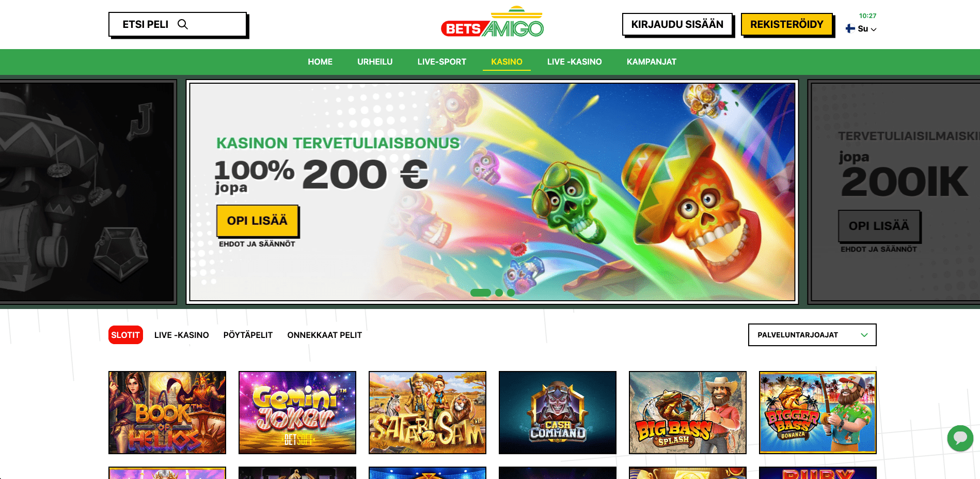
Task: Open the Cash Command game tile
Action: (x=558, y=412)
